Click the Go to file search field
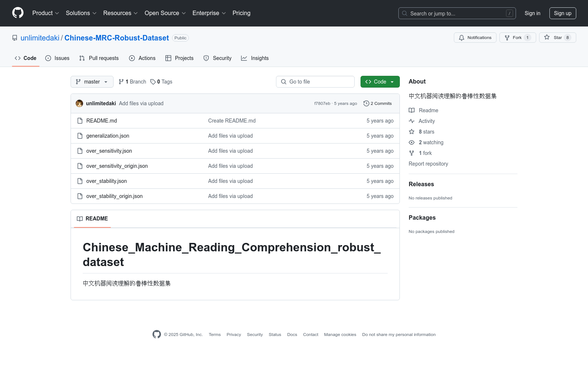588x368 pixels. (315, 82)
